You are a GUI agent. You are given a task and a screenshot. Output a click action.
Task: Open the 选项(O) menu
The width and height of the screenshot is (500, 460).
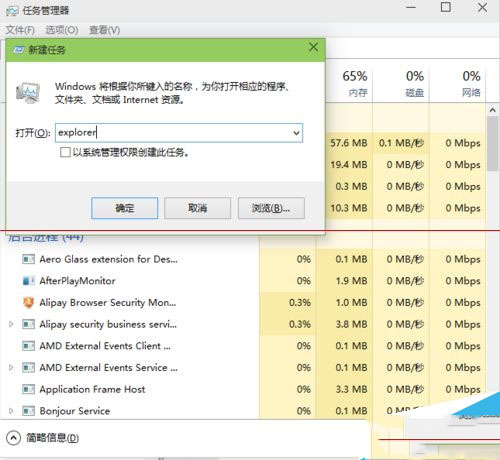pos(62,30)
